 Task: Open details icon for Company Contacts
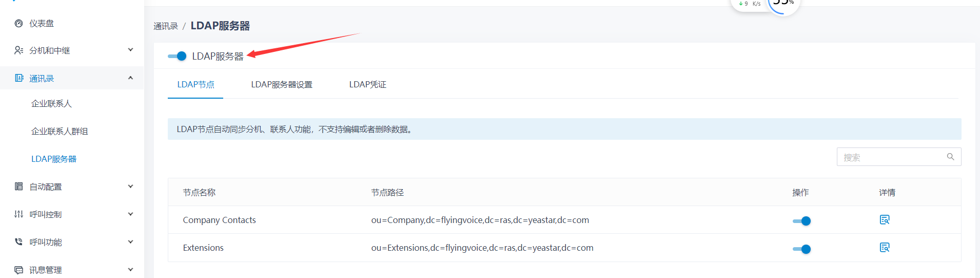tap(885, 220)
